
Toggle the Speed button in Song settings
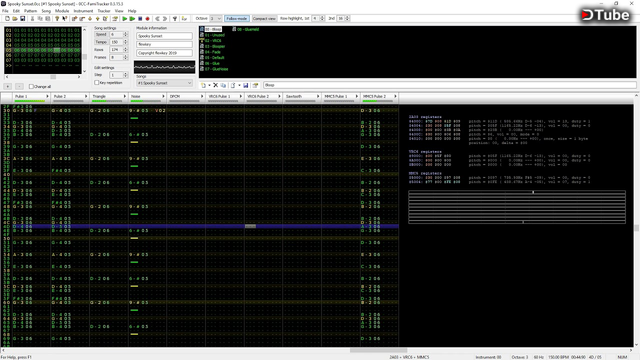pos(101,35)
